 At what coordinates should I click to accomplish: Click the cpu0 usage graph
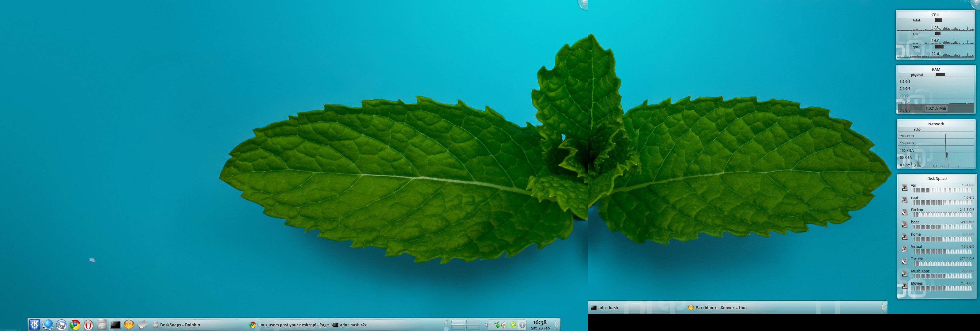pos(936,53)
